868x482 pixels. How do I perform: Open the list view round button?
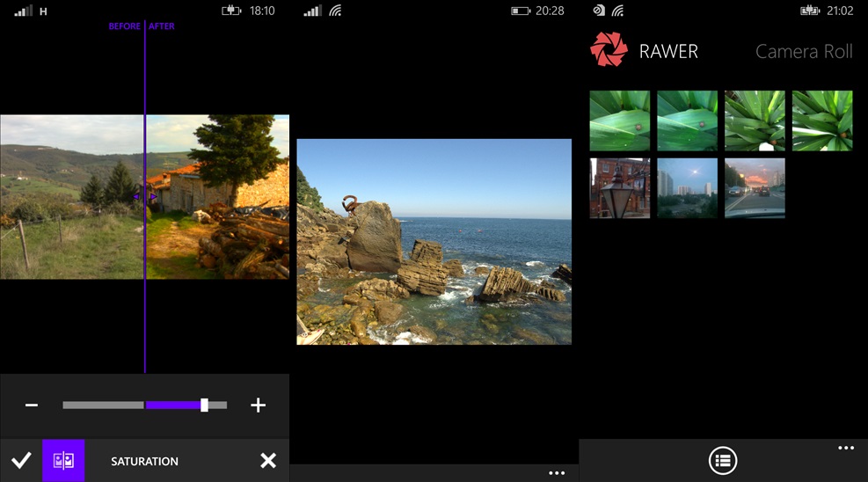coord(723,460)
